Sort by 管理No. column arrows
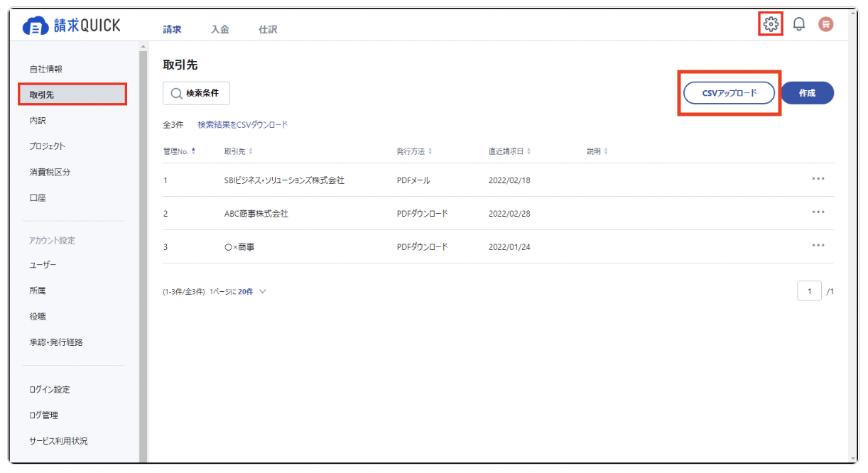868x473 pixels. (193, 151)
